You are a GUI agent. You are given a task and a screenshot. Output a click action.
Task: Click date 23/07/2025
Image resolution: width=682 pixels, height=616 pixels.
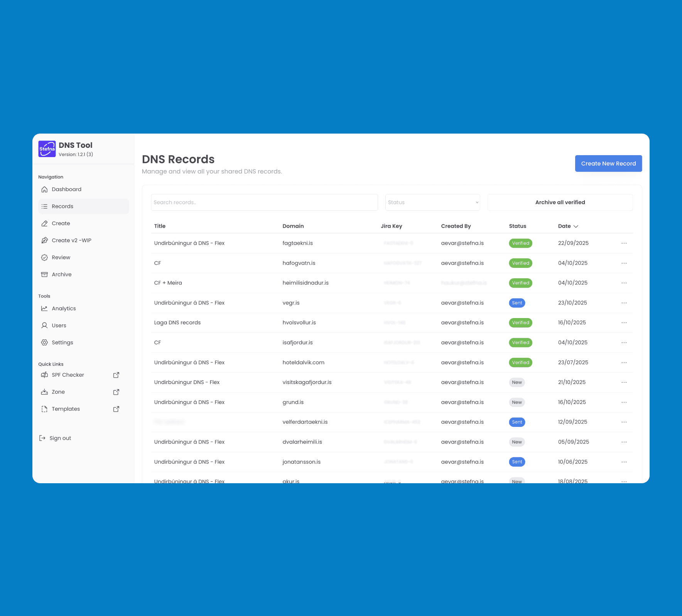(573, 362)
